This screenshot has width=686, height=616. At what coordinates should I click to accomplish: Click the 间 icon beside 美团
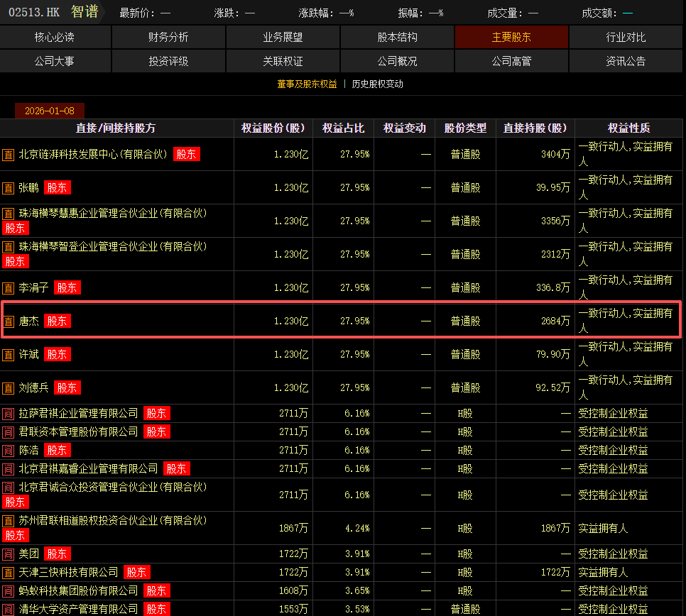[9, 554]
